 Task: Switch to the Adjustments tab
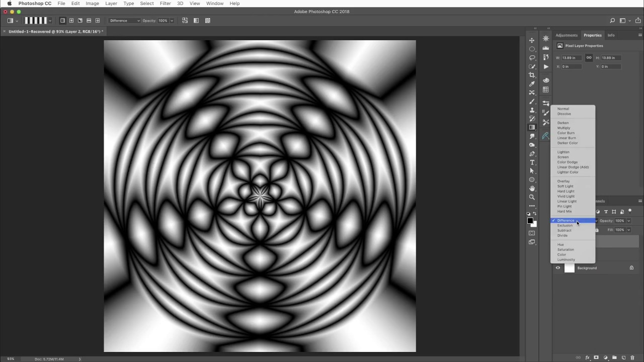pos(567,35)
